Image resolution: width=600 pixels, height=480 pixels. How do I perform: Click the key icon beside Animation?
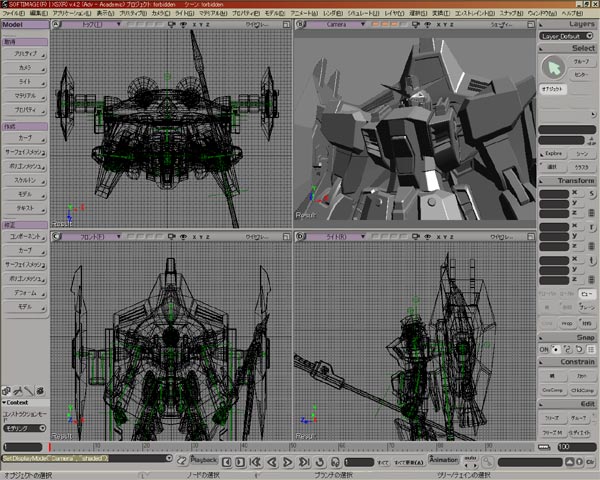click(x=487, y=462)
